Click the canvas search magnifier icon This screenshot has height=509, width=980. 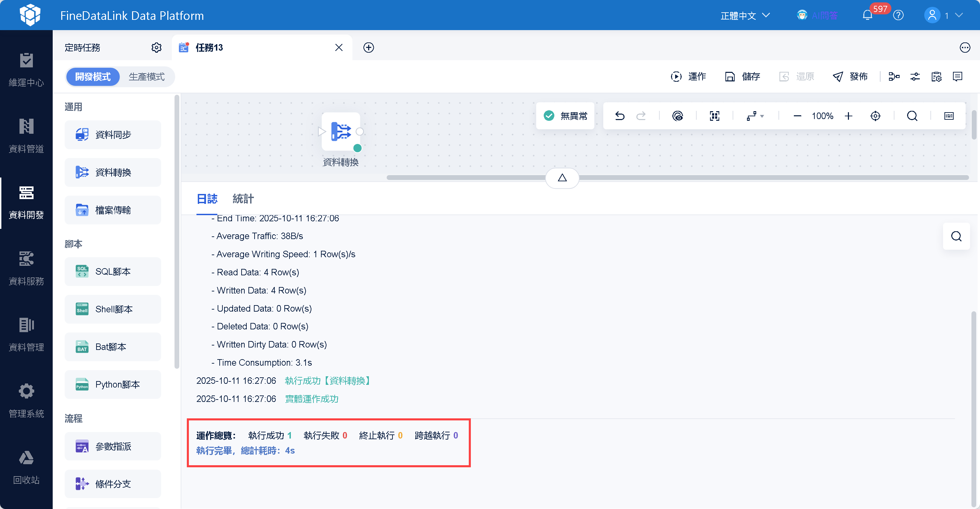pyautogui.click(x=912, y=116)
